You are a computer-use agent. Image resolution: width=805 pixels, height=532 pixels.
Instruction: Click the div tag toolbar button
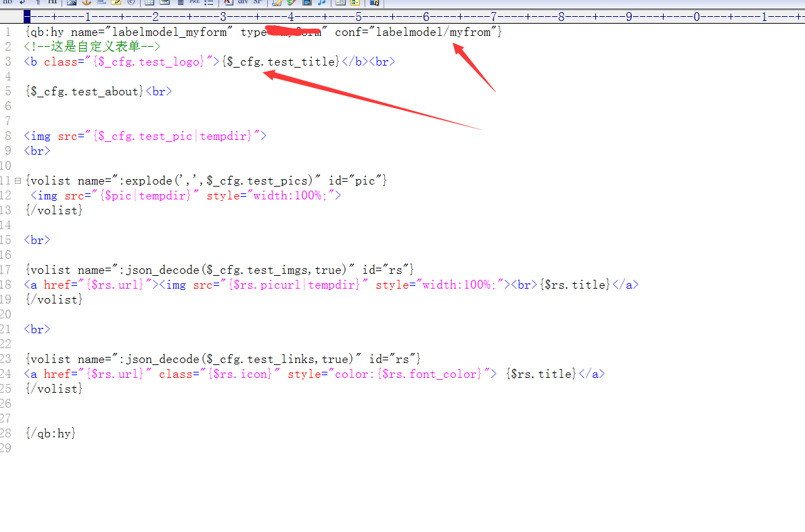243,2
